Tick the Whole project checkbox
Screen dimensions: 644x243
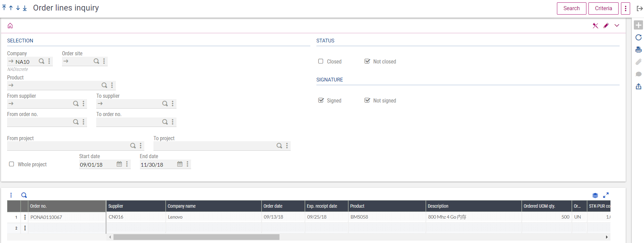[12, 164]
